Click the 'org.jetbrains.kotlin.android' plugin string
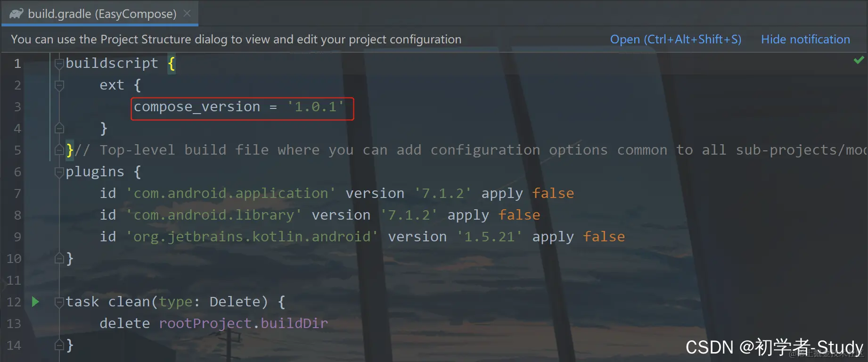The width and height of the screenshot is (868, 362). click(252, 237)
